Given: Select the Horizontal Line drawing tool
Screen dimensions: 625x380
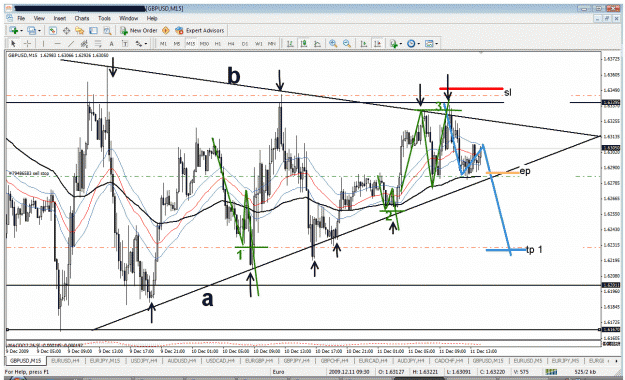Looking at the screenshot, I should [57, 43].
